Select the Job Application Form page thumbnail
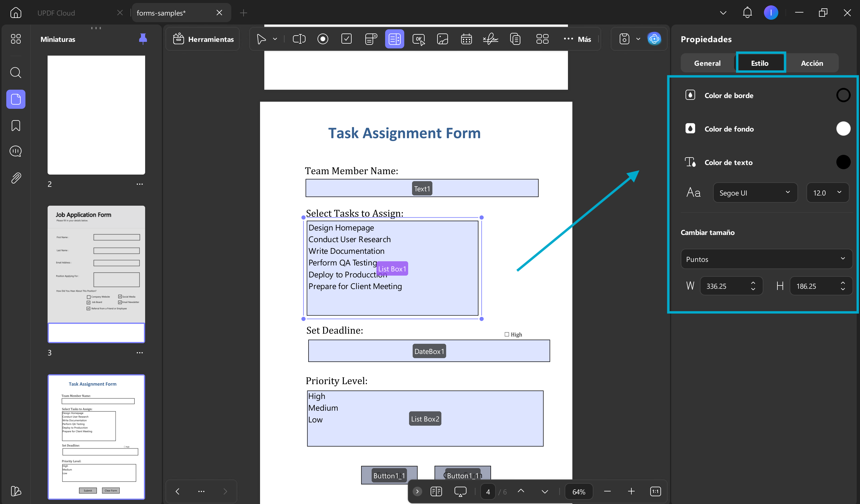 click(96, 274)
